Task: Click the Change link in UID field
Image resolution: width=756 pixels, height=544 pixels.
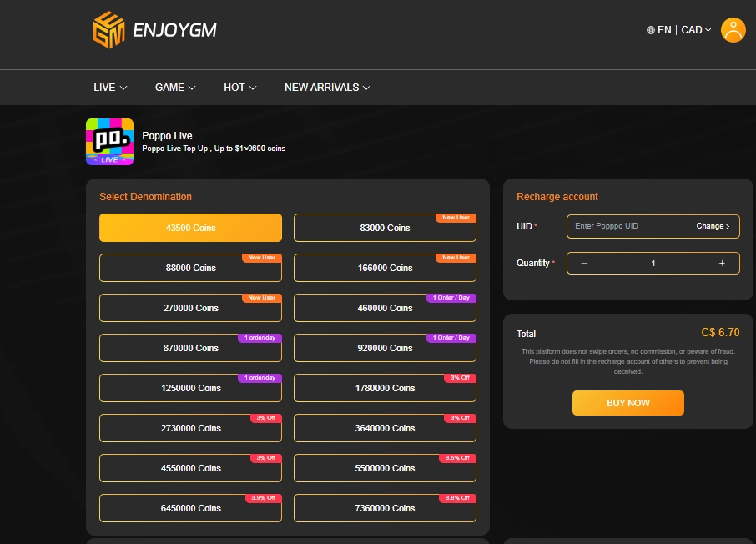Action: click(x=713, y=226)
